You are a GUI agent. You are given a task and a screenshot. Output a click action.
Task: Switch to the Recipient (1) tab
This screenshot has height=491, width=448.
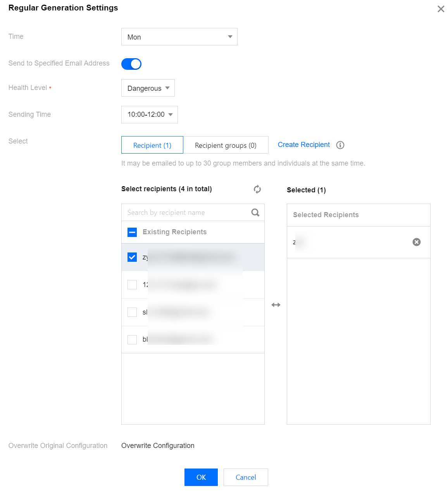(x=152, y=145)
